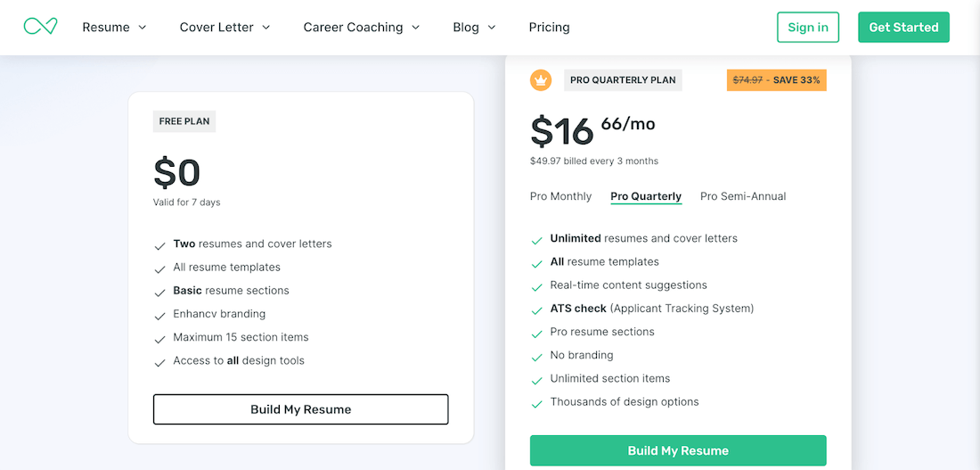This screenshot has height=470, width=980.
Task: Click the green checkmark beside 'Unlimited section items'
Action: coord(536,381)
